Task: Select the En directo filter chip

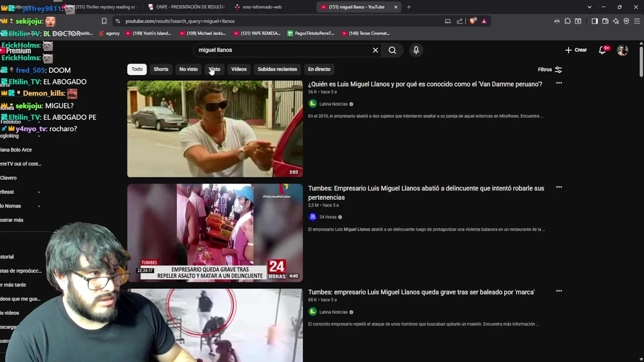Action: [319, 69]
